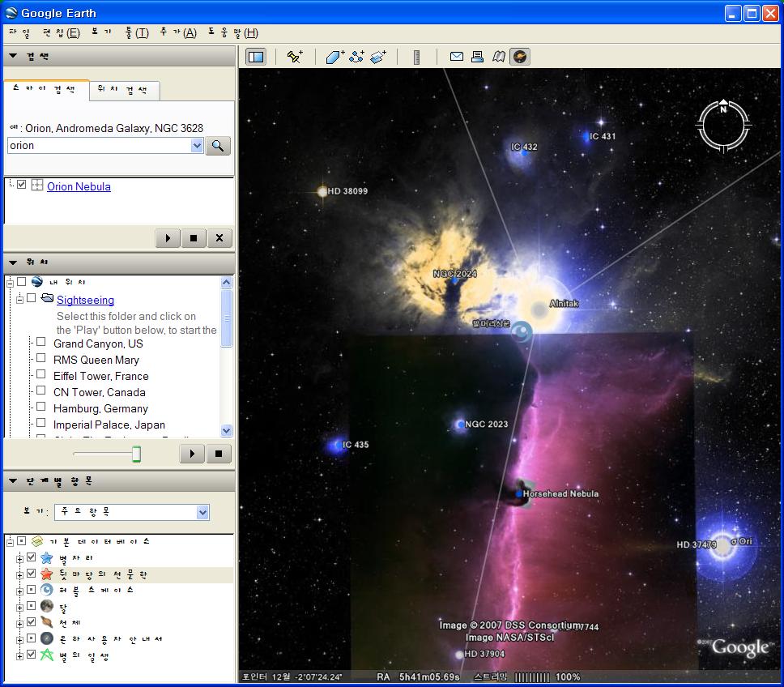Toggle the moon layer checkbox
This screenshot has height=687, width=784.
31,606
